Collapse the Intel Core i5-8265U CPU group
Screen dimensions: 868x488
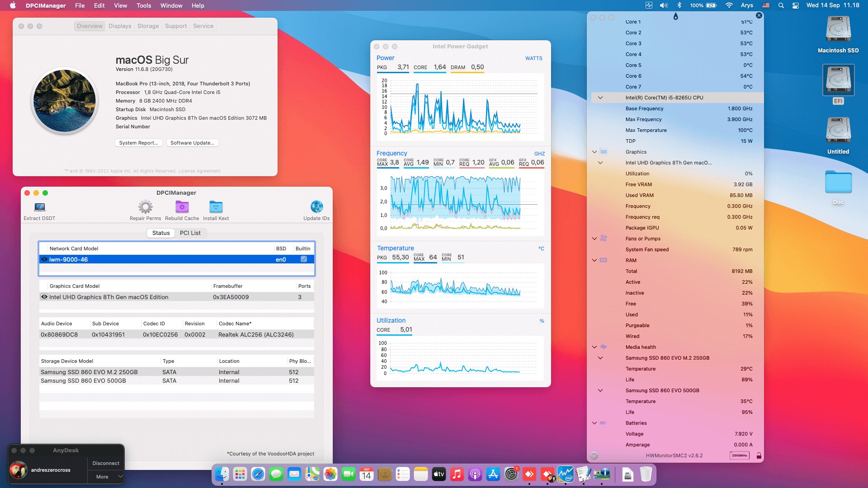click(x=600, y=98)
